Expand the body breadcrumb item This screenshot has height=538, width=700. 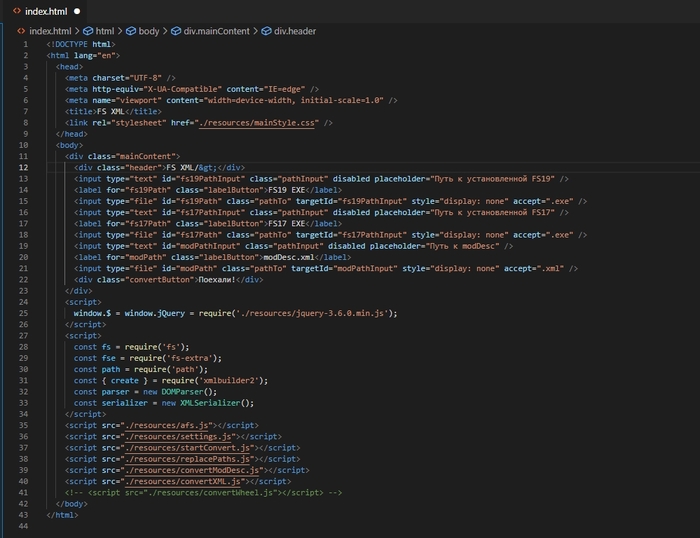[148, 31]
